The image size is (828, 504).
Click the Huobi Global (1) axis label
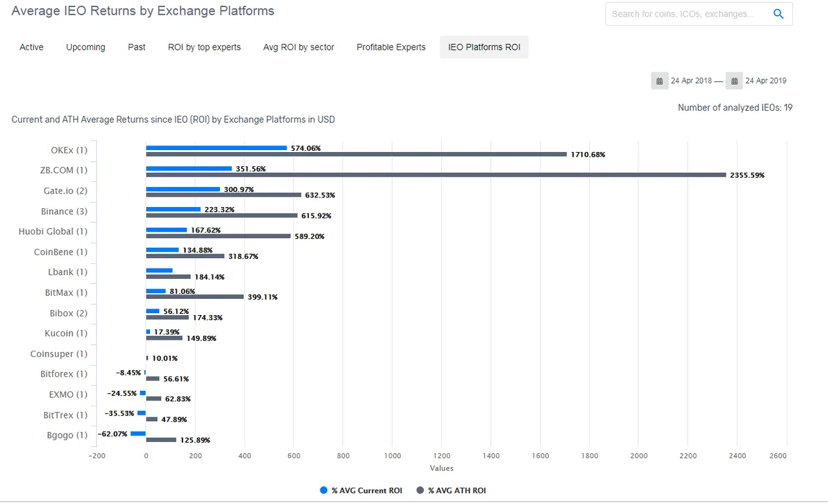coord(53,231)
